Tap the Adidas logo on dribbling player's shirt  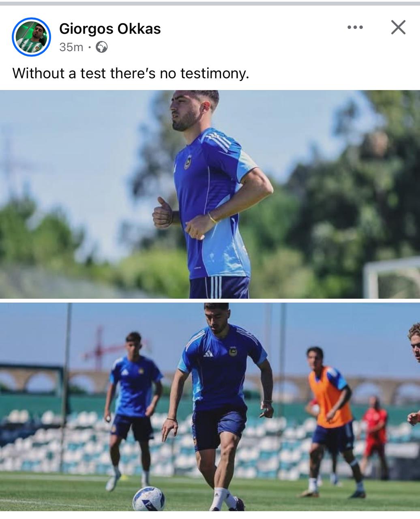[x=208, y=354]
